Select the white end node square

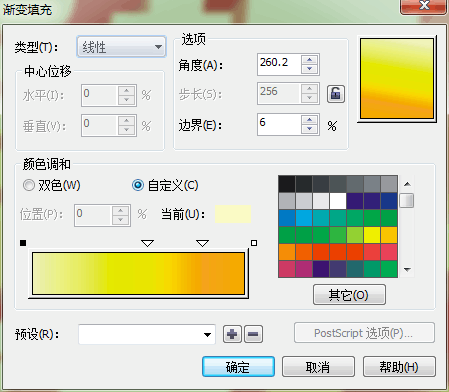pos(254,243)
